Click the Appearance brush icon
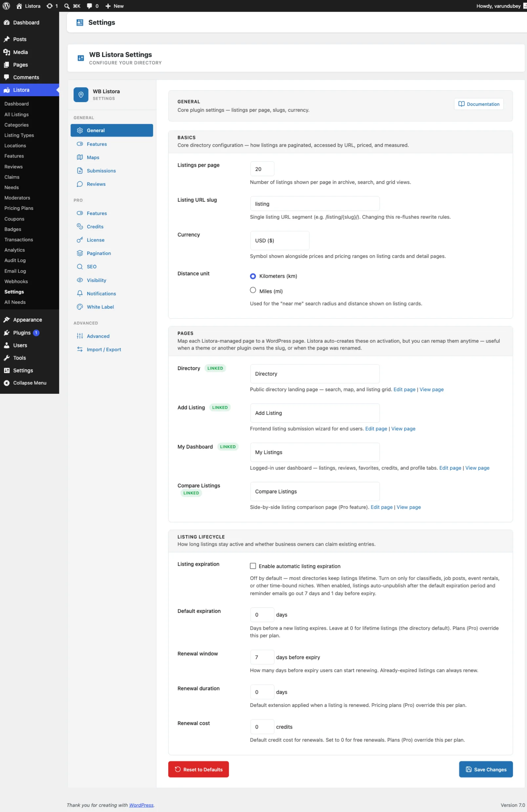The image size is (527, 812). tap(7, 320)
